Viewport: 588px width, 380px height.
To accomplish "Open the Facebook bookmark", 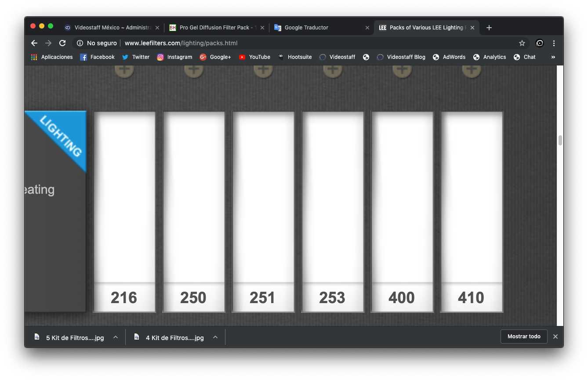I will coord(97,57).
